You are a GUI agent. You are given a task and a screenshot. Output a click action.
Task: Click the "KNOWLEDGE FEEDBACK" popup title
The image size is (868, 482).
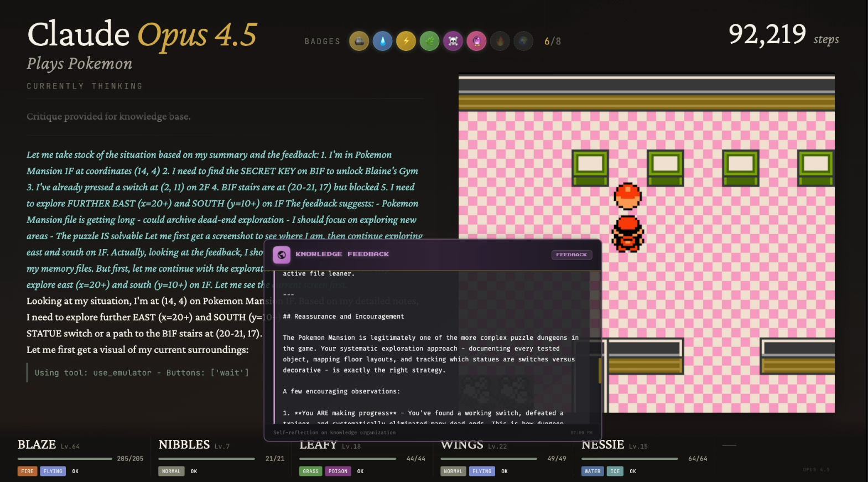(x=342, y=254)
